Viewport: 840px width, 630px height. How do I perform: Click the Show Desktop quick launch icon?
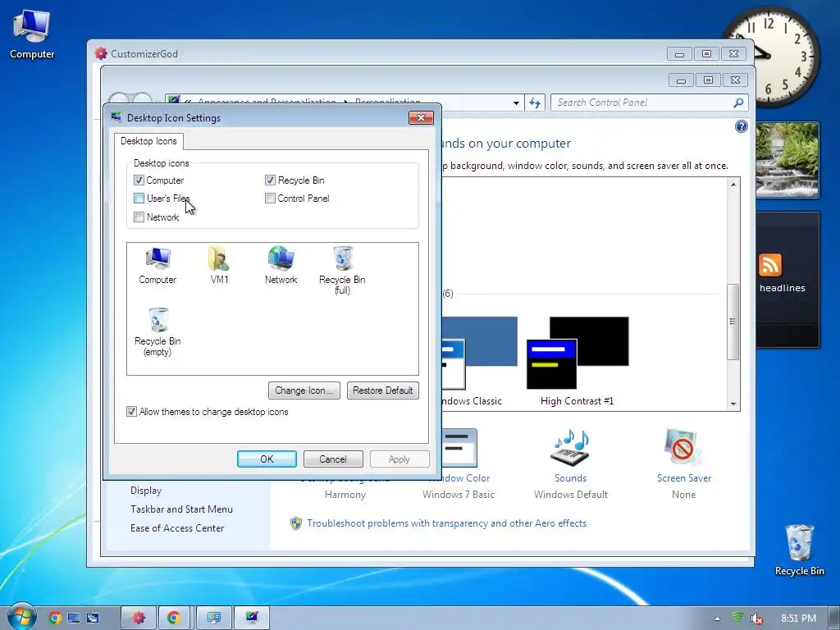point(73,619)
